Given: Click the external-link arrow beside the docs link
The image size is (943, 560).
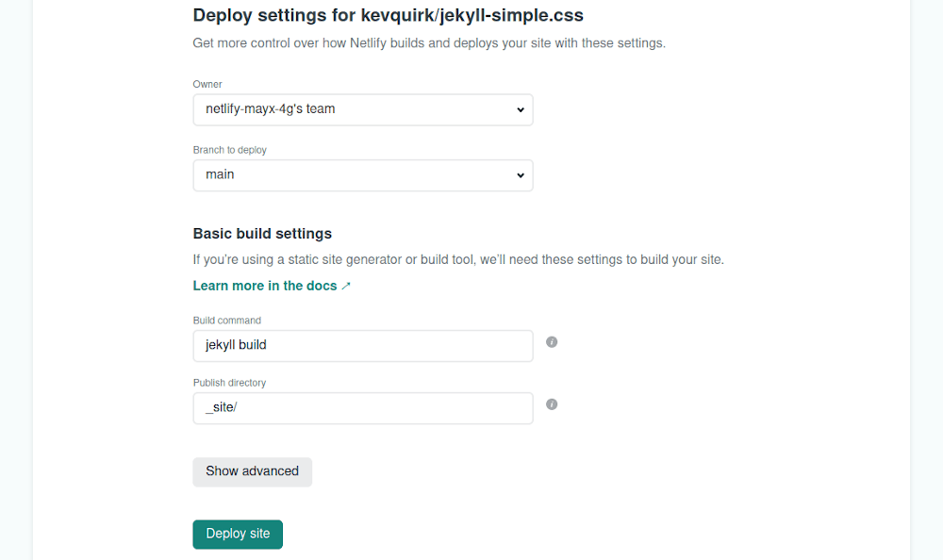Looking at the screenshot, I should click(x=345, y=285).
